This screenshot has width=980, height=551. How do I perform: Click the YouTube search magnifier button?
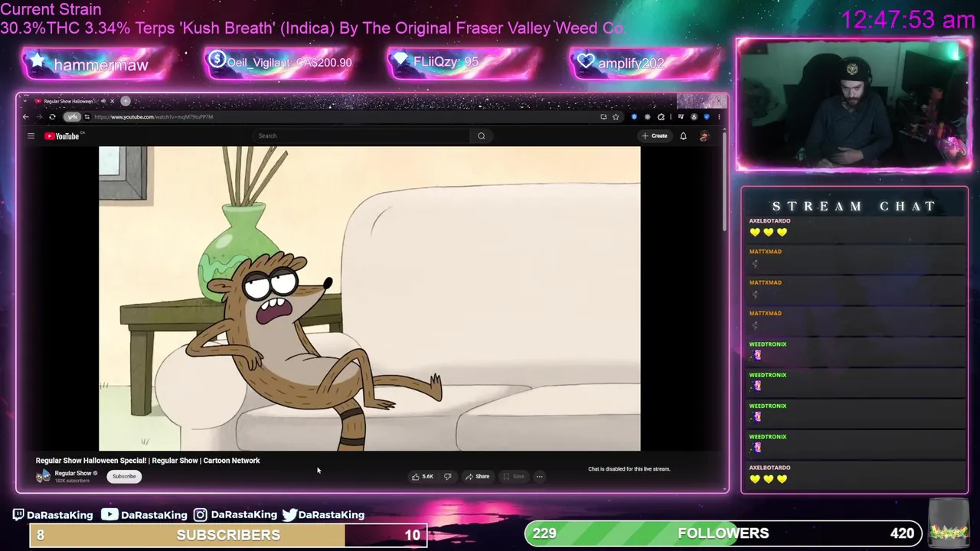coord(482,136)
